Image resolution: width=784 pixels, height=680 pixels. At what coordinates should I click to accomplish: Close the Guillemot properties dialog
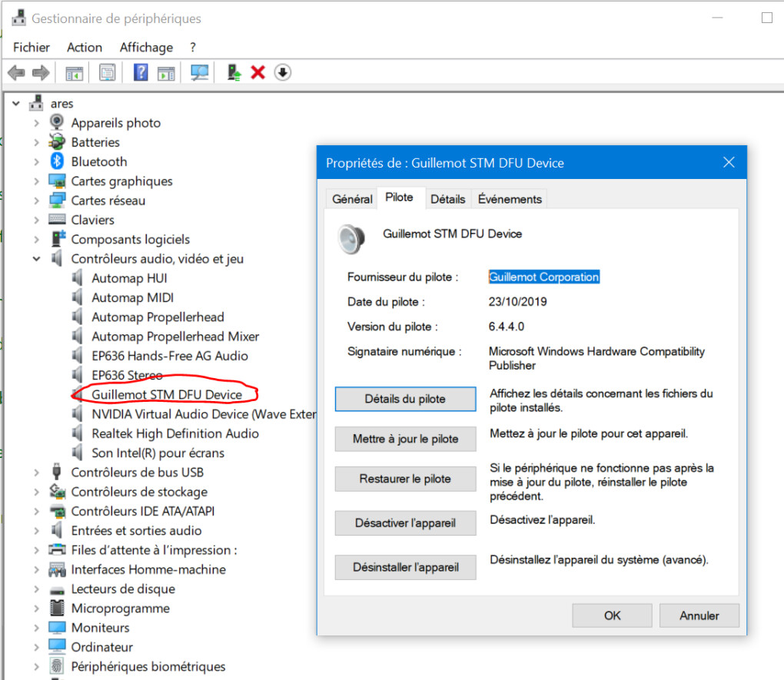(x=729, y=162)
